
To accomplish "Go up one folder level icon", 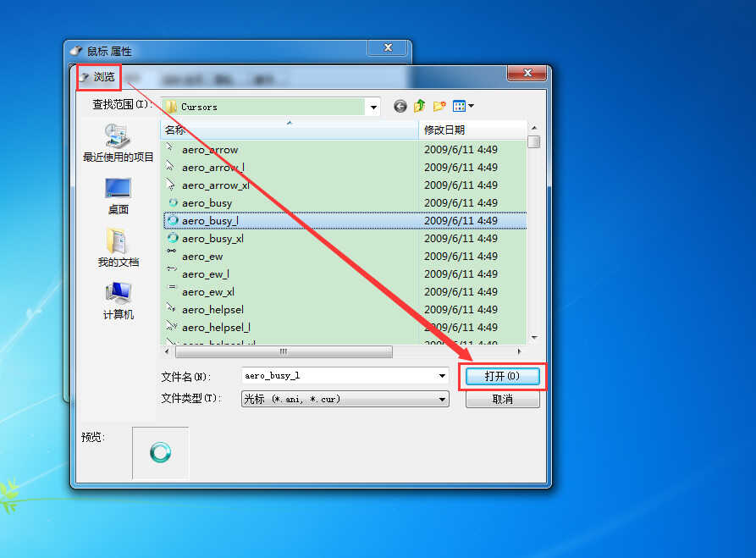I will coord(419,106).
